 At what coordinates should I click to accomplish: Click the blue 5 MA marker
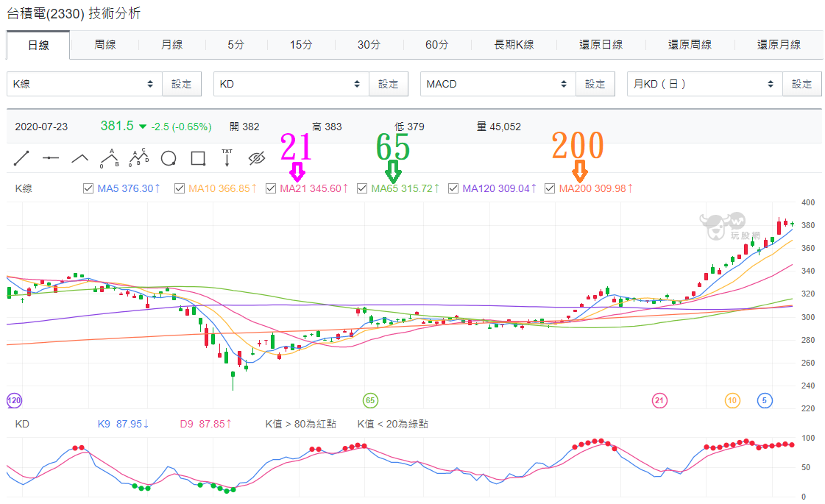(x=765, y=400)
